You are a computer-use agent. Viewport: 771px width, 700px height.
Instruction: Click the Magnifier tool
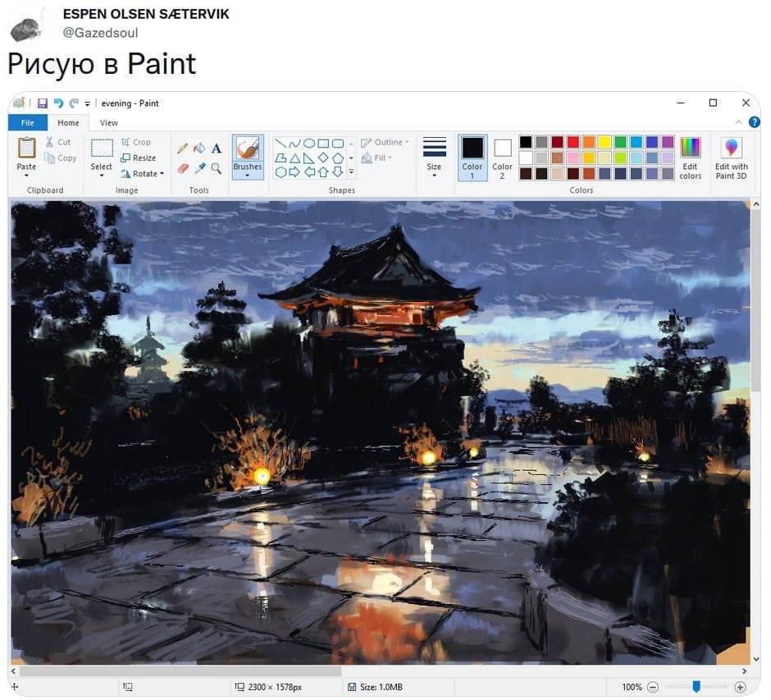click(217, 168)
